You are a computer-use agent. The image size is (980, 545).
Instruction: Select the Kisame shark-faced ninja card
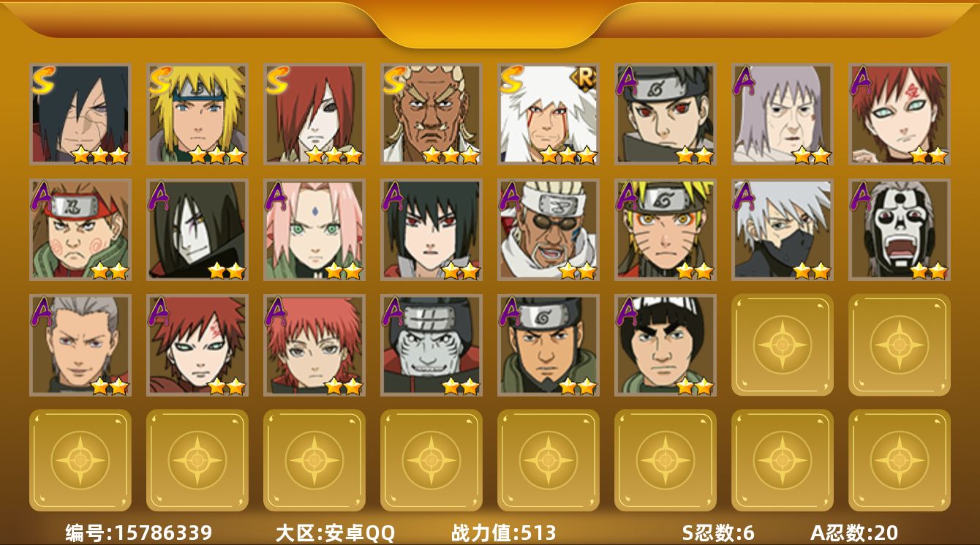tap(431, 345)
